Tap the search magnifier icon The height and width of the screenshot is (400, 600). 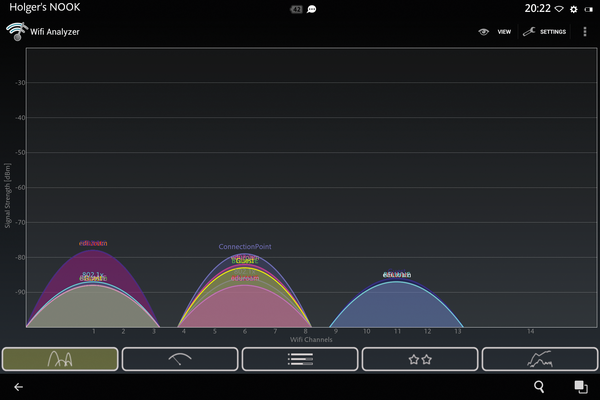pos(539,386)
